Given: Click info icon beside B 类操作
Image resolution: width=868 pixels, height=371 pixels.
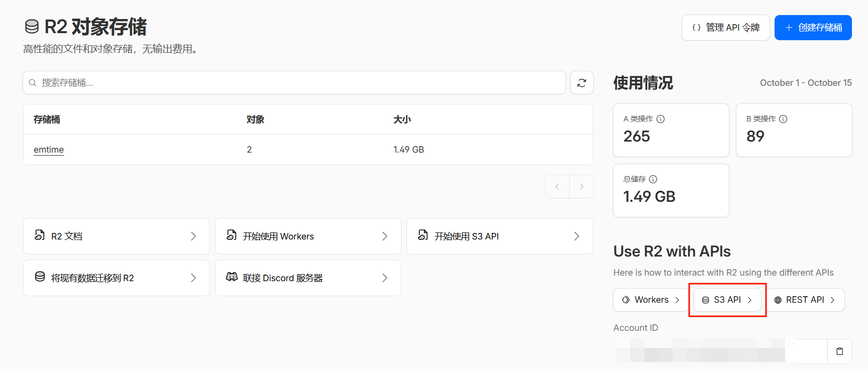Looking at the screenshot, I should coord(783,119).
